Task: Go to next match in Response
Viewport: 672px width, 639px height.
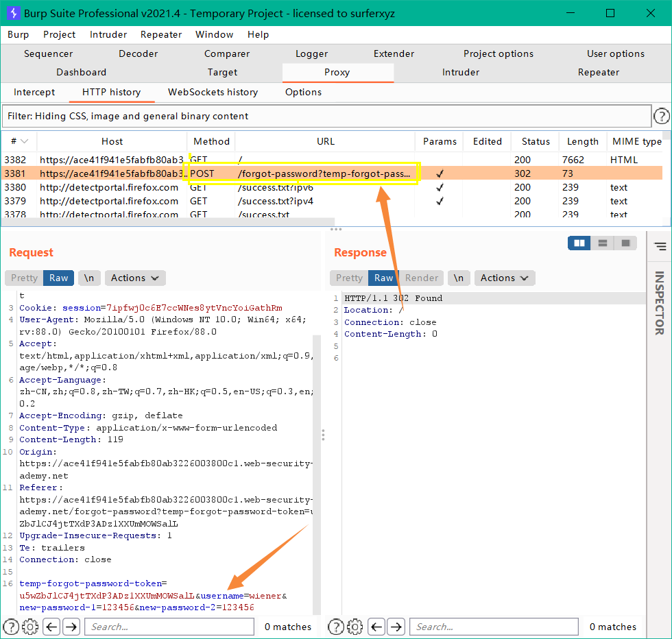Action: (396, 627)
